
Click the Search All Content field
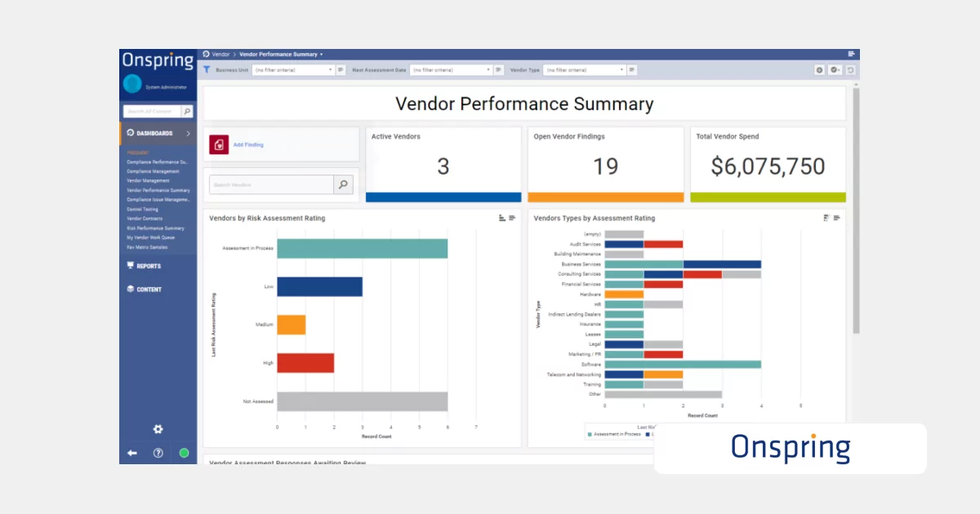point(152,111)
